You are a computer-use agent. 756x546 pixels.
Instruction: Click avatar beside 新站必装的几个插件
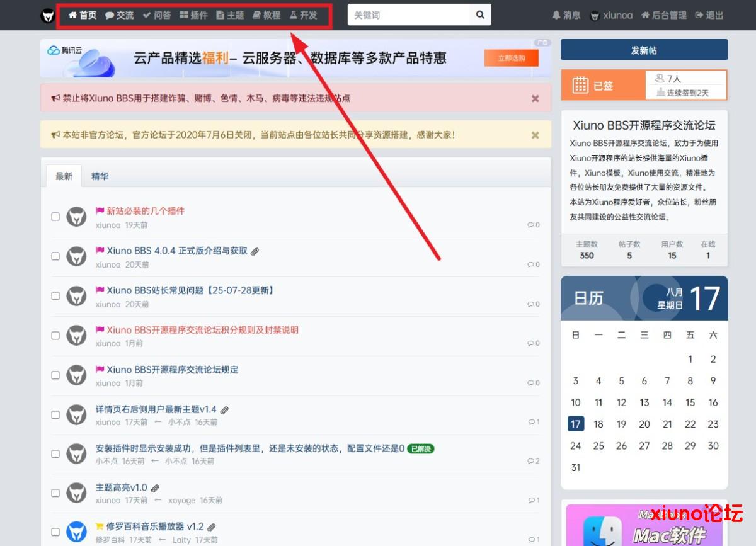(x=76, y=217)
